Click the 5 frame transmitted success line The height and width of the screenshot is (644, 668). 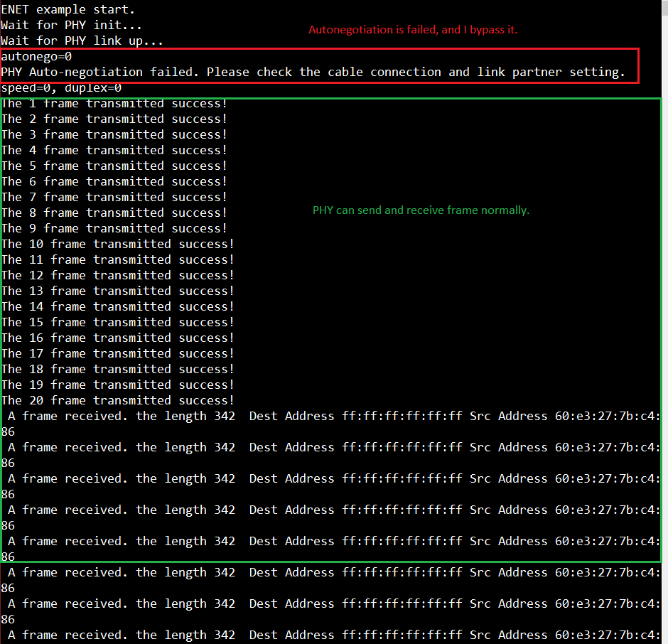click(x=114, y=166)
